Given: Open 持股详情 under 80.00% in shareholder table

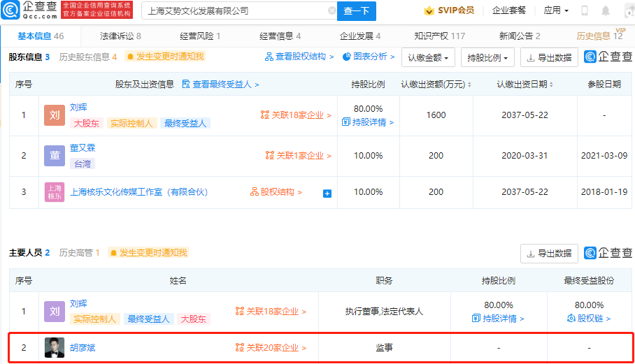Looking at the screenshot, I should [368, 122].
